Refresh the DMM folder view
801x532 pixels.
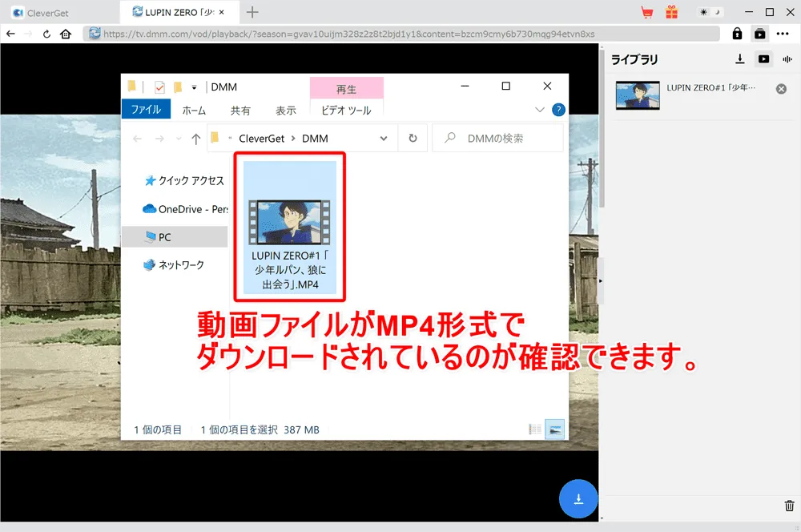(413, 139)
